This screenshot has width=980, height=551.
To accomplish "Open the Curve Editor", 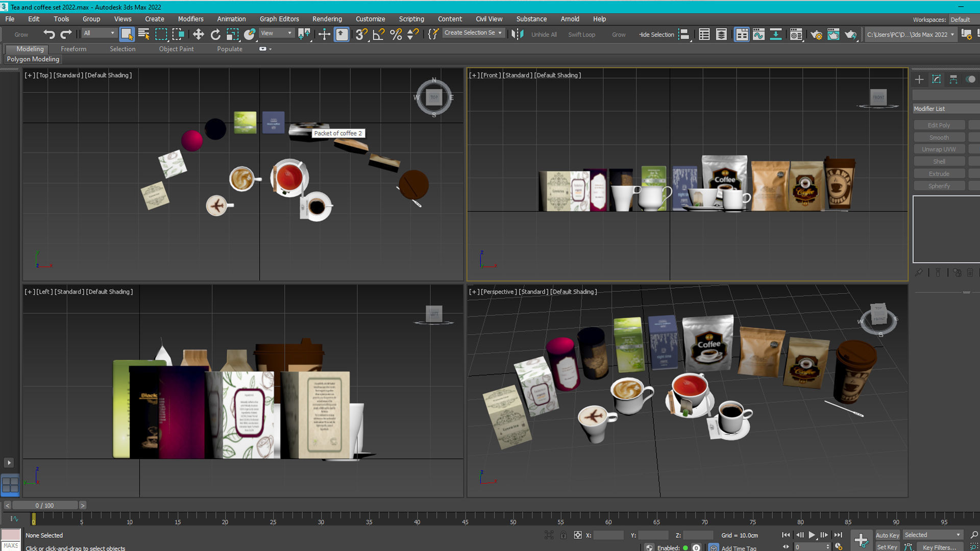I will click(x=758, y=34).
